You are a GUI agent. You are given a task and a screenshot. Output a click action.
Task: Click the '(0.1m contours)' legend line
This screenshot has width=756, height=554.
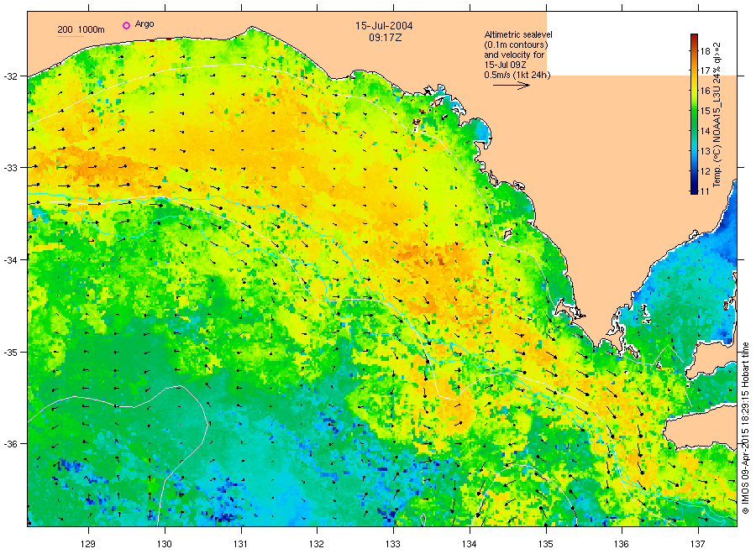(516, 44)
